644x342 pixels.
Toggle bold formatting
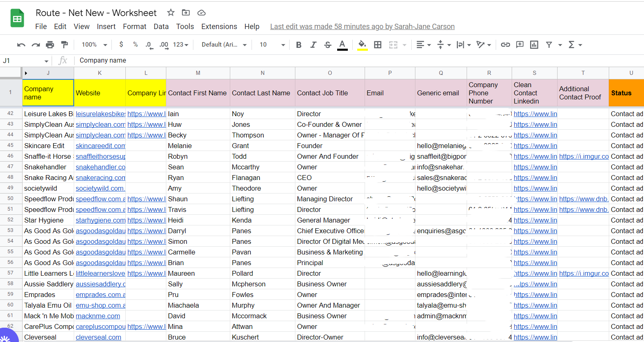coord(299,45)
